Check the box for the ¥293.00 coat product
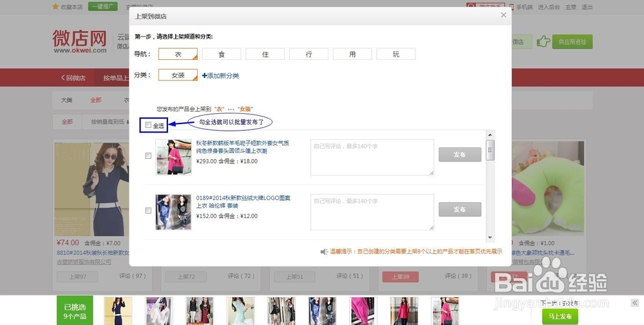The height and width of the screenshot is (325, 644). (x=148, y=156)
